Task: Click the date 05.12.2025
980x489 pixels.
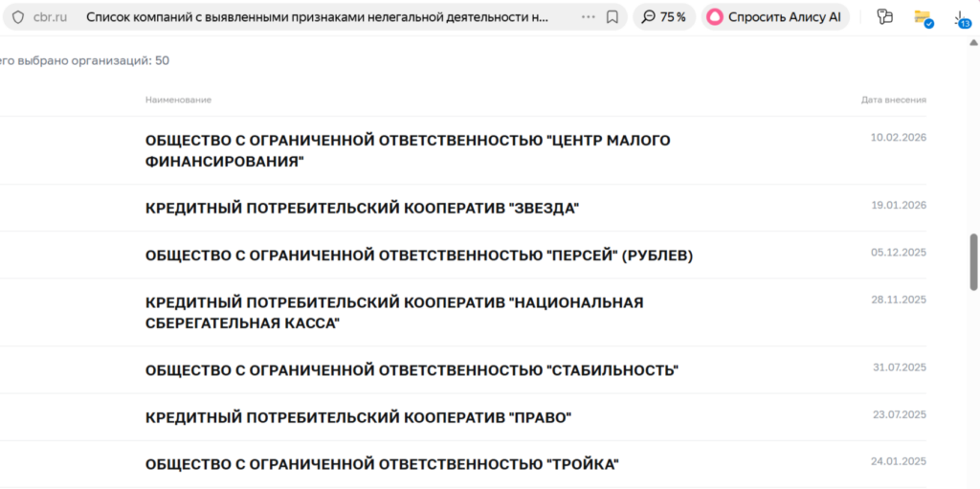Action: pos(898,253)
